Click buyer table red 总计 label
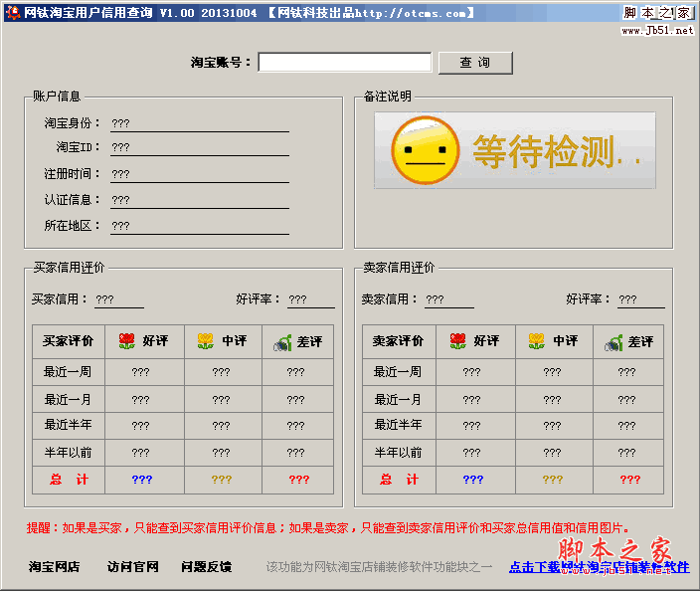The image size is (700, 592). 69,480
